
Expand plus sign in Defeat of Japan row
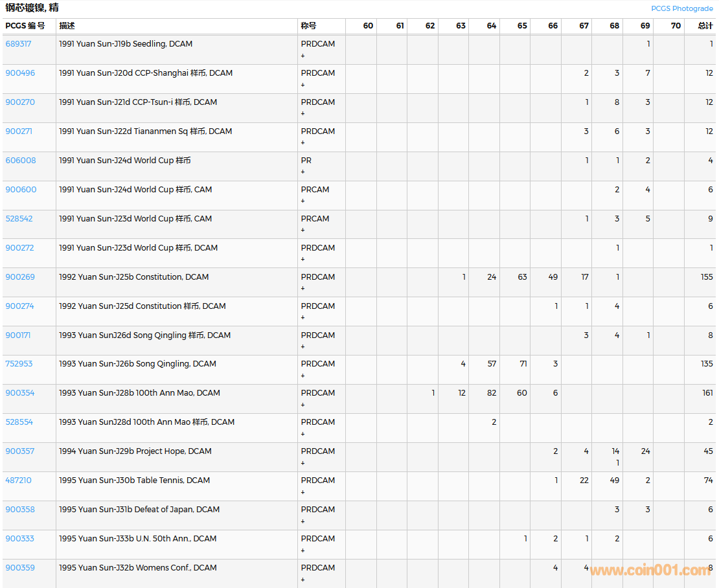pyautogui.click(x=302, y=521)
